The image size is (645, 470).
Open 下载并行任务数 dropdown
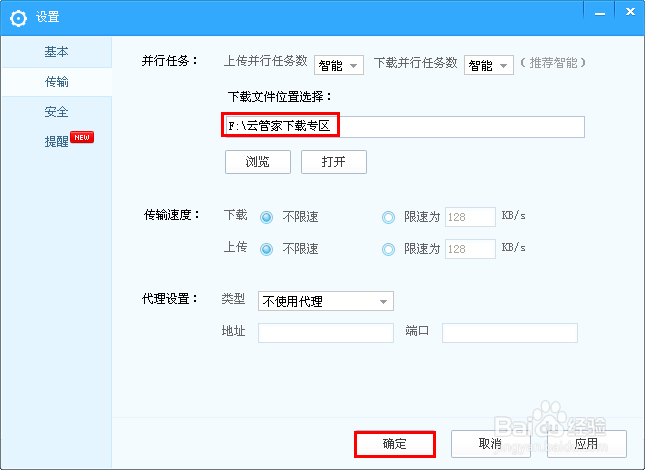[489, 65]
